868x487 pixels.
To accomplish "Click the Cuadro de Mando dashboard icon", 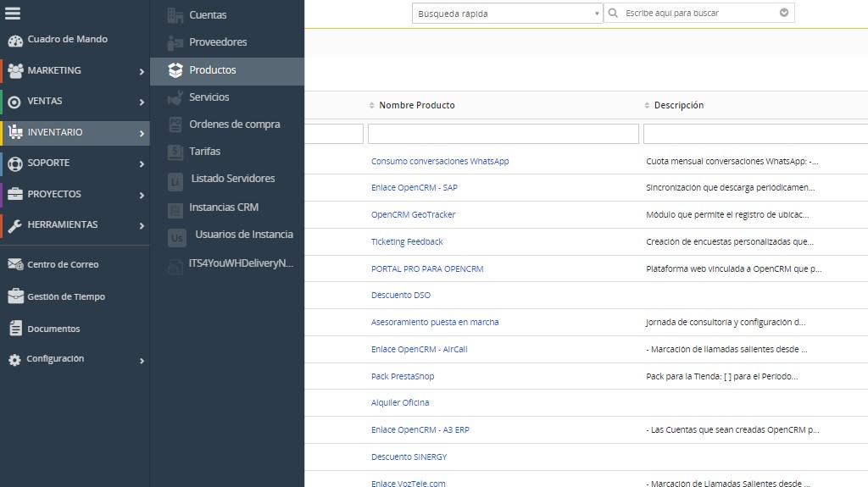I will tap(15, 41).
